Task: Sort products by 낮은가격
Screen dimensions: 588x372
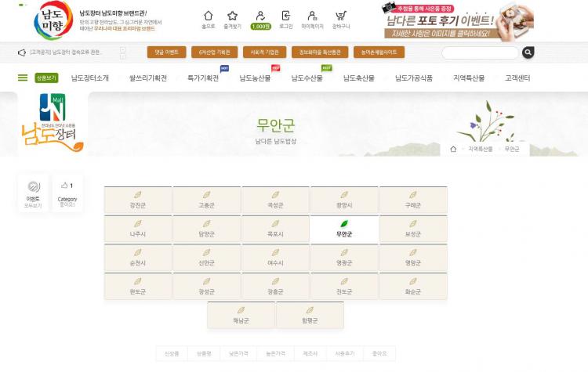Action: 240,354
